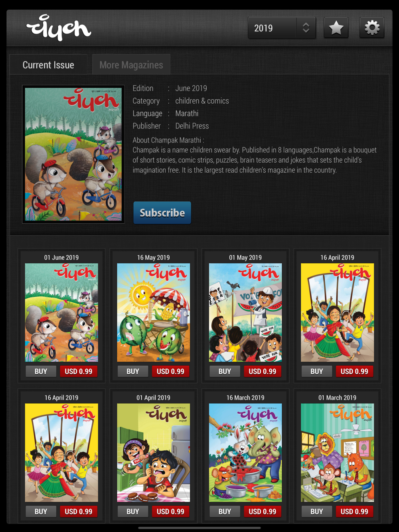The height and width of the screenshot is (532, 399).
Task: Click USD 0.99 price for 16 May 2019
Action: click(x=170, y=371)
